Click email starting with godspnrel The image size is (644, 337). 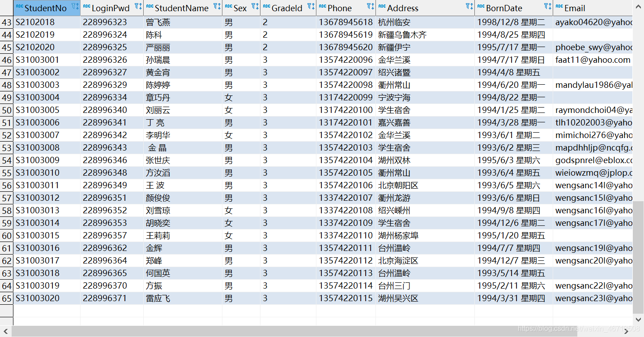pos(594,160)
